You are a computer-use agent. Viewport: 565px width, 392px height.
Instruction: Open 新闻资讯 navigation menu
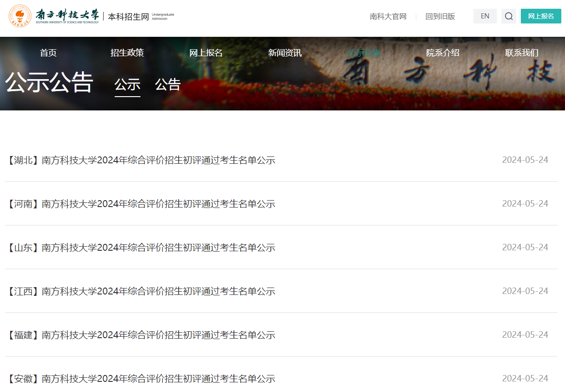(x=285, y=53)
